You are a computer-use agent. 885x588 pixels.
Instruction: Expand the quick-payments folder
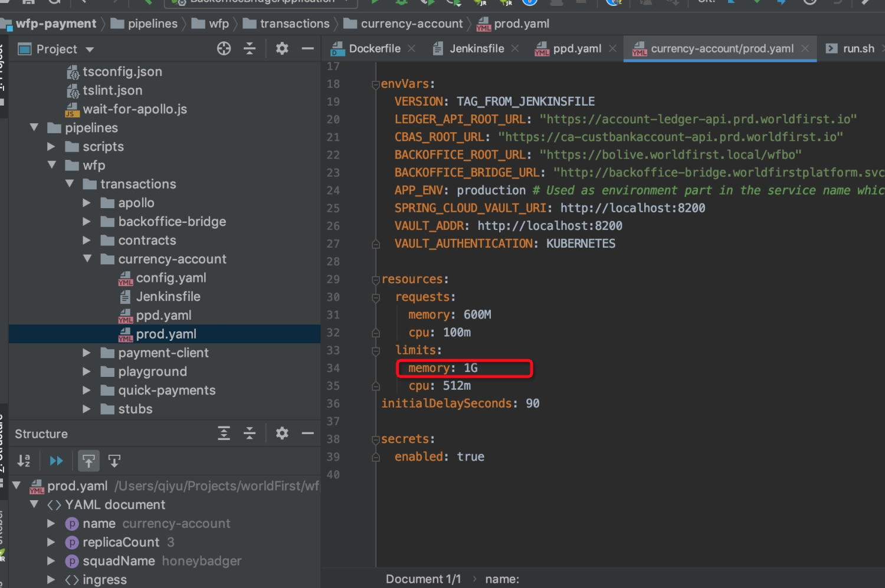pyautogui.click(x=87, y=390)
